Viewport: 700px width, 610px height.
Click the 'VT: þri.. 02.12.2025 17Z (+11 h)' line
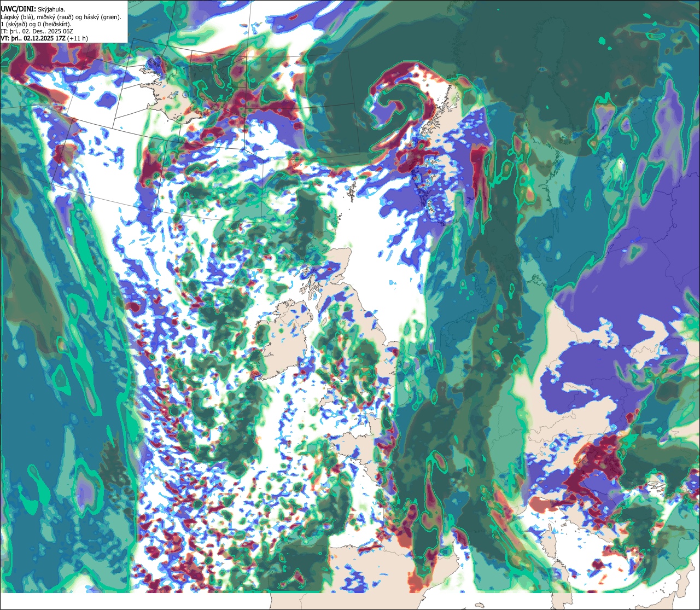pyautogui.click(x=44, y=38)
